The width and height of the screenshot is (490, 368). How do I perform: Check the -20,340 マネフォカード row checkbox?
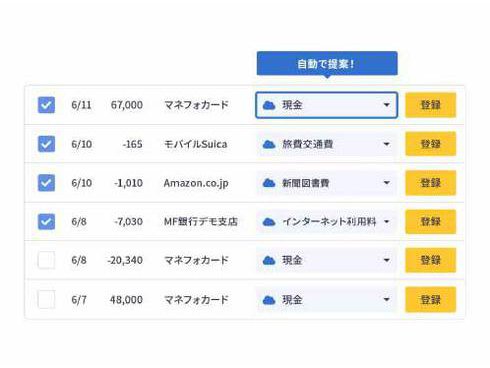coord(46,260)
